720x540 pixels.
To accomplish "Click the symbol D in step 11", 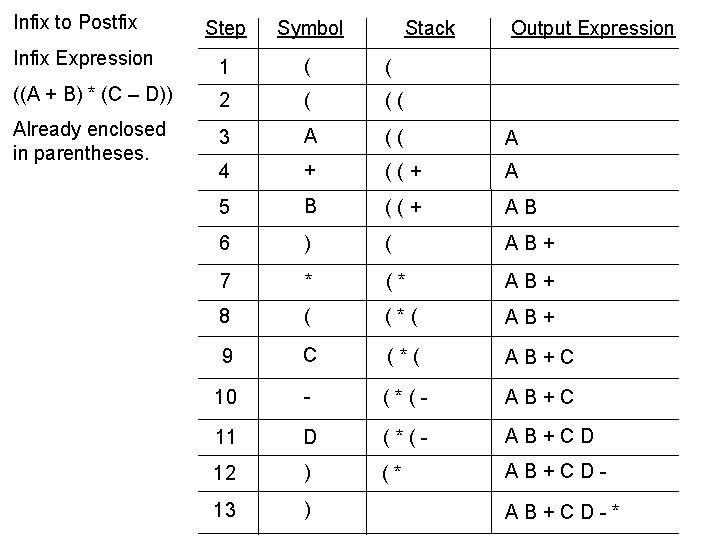I will tap(310, 437).
